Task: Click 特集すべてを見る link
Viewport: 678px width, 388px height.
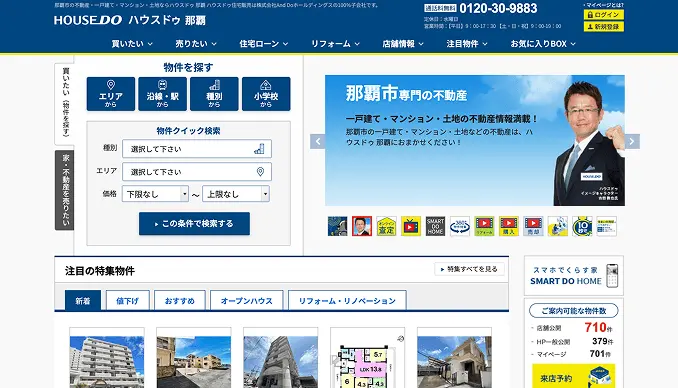Action: tap(469, 269)
